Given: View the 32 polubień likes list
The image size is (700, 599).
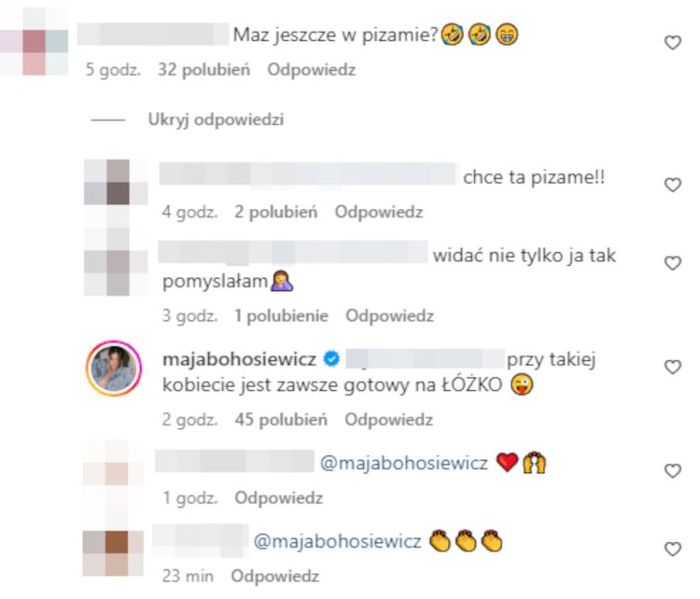Looking at the screenshot, I should click(x=203, y=70).
